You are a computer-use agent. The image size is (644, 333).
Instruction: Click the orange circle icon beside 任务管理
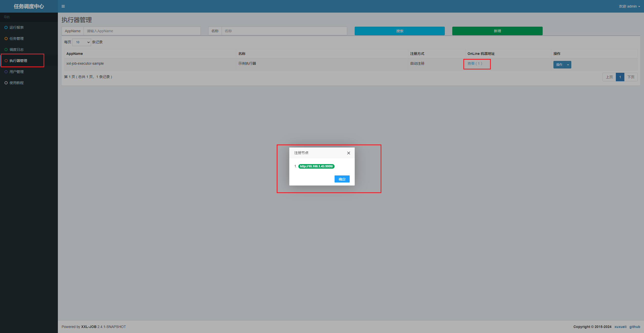[x=6, y=39]
